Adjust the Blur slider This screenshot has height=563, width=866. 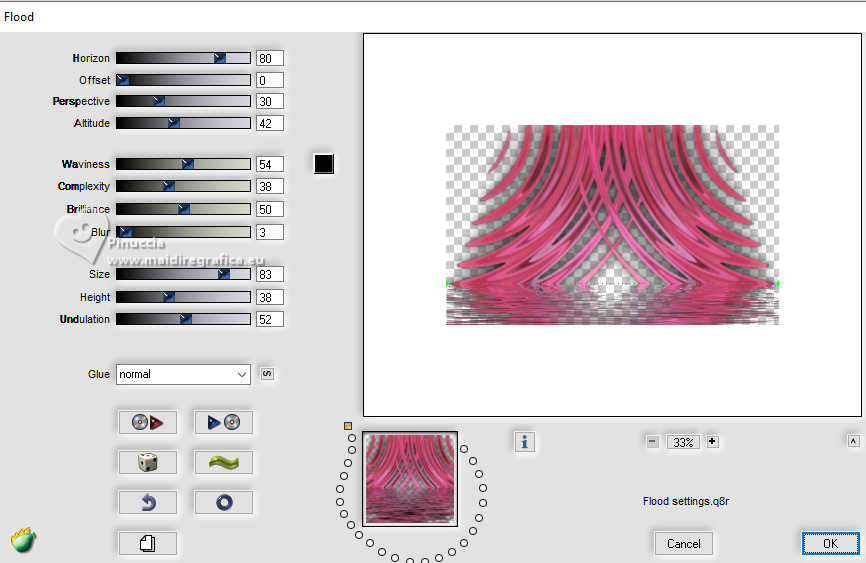(183, 232)
